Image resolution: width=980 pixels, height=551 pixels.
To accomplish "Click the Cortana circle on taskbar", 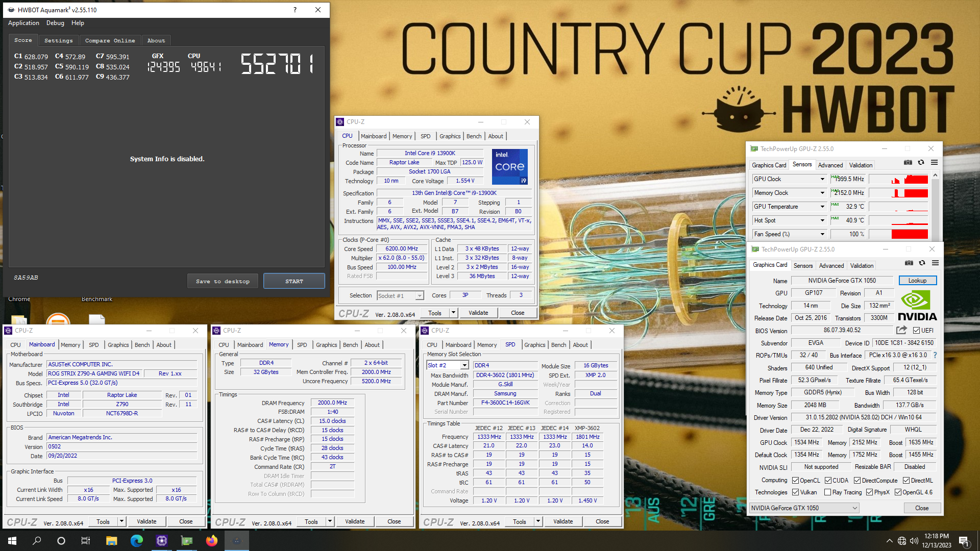I will (x=61, y=541).
